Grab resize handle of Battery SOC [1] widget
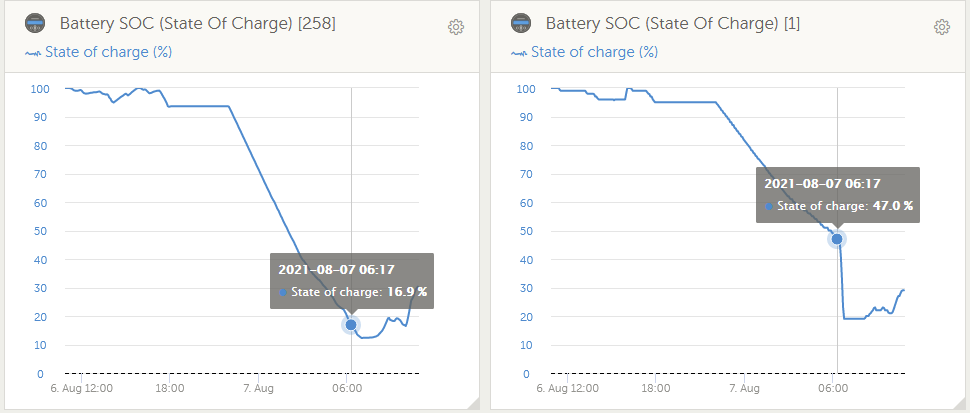This screenshot has height=413, width=970. 961,404
